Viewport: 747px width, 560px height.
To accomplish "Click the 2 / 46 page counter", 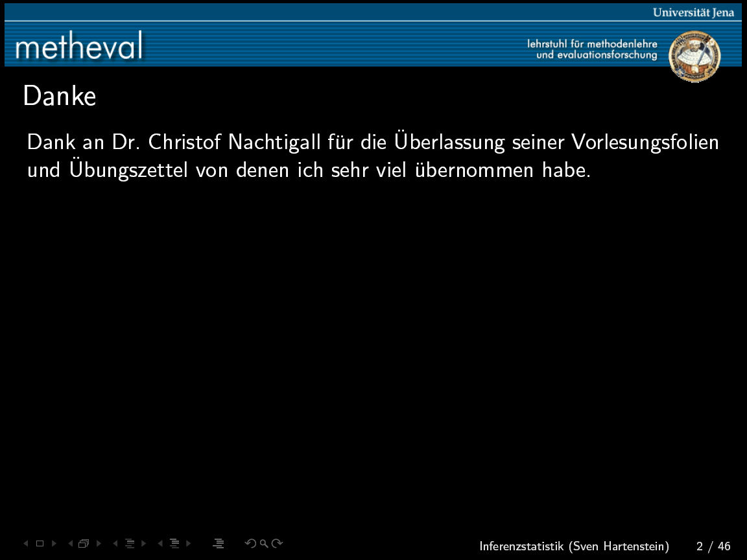I will point(713,546).
